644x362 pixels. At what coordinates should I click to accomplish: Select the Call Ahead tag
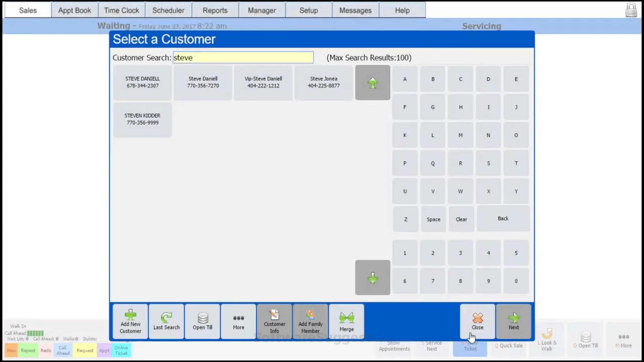click(x=62, y=350)
